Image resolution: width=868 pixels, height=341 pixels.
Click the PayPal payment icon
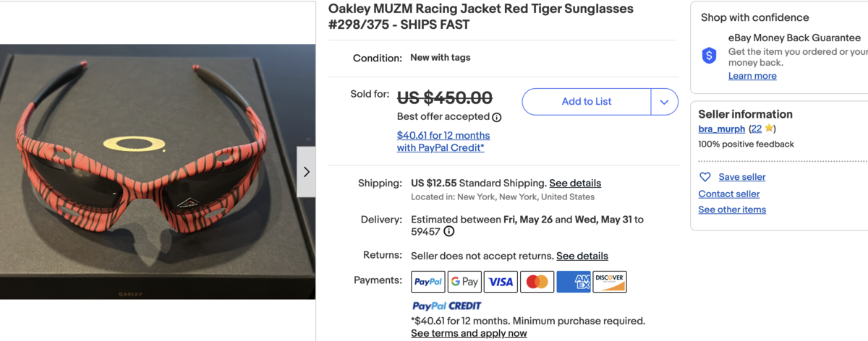click(x=428, y=282)
